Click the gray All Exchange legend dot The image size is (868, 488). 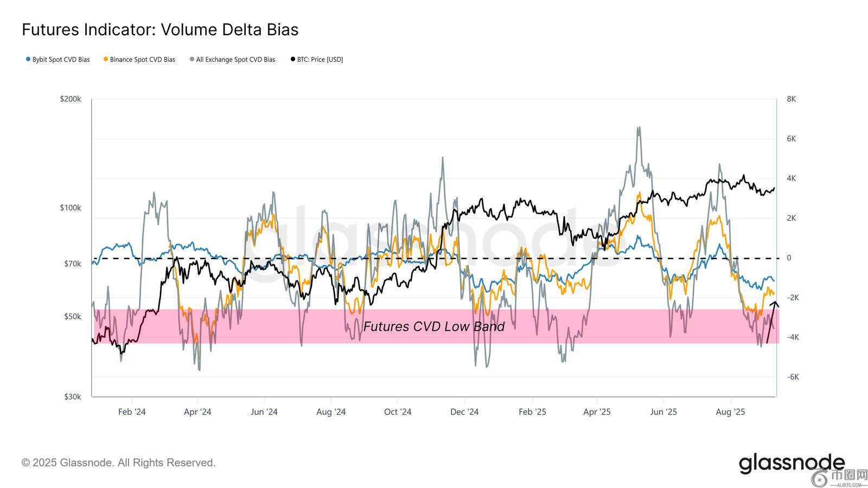click(192, 59)
